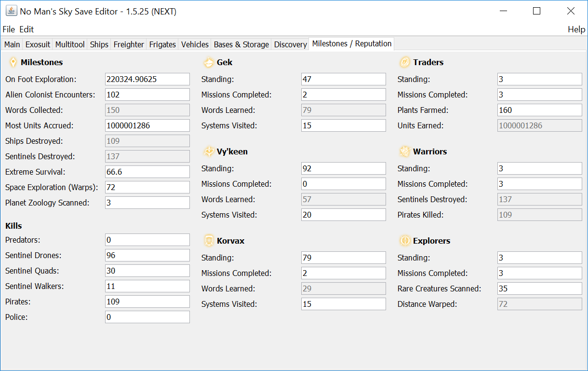Maximize the Save Editor window
The image size is (588, 371).
(537, 11)
